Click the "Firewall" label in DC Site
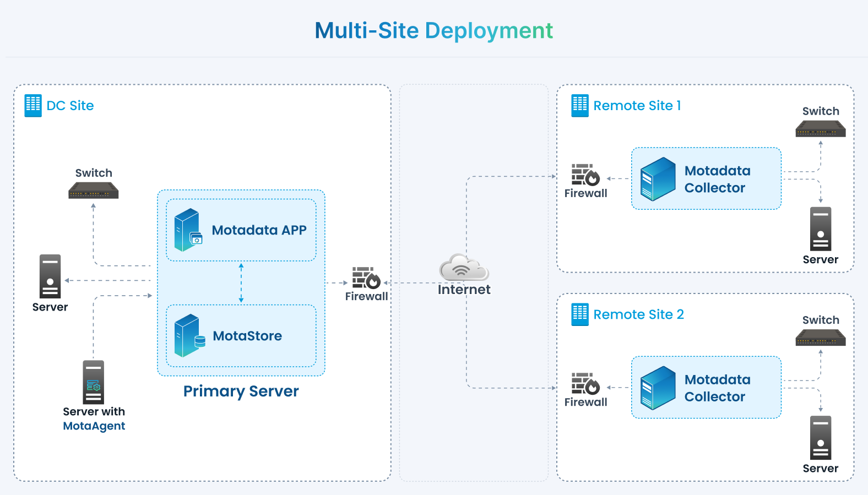 click(x=366, y=296)
